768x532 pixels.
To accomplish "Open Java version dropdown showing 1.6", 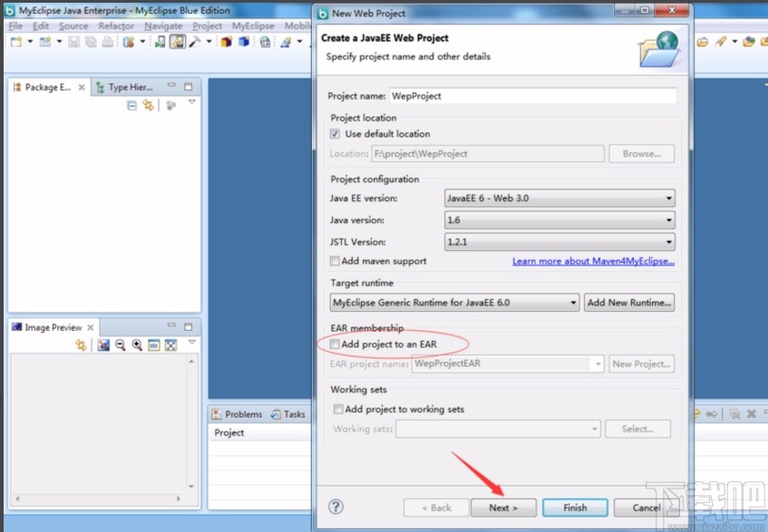I will (559, 219).
